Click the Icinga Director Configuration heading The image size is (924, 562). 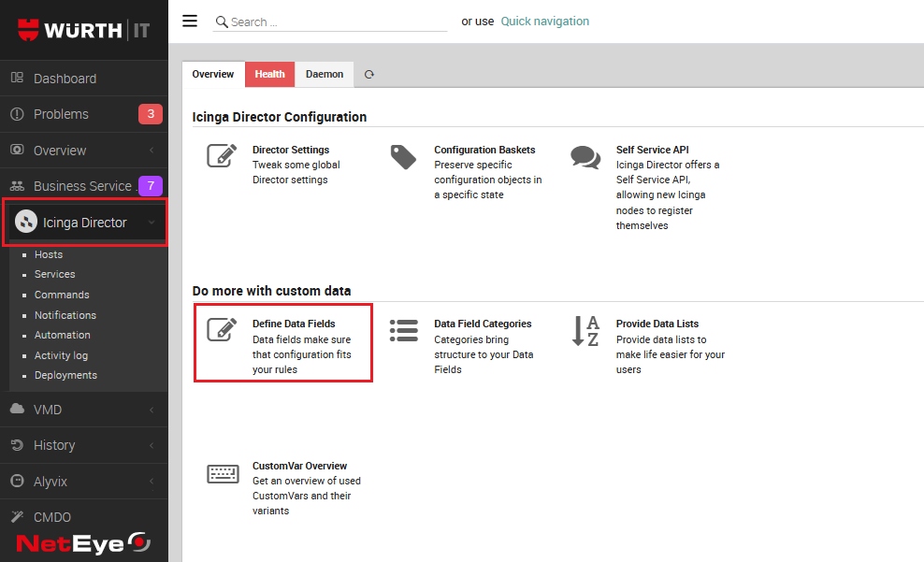pos(280,117)
